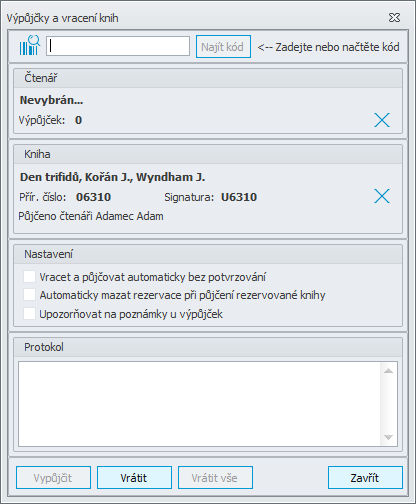416x504 pixels.
Task: Click the Vrátit vše button
Action: point(215,478)
